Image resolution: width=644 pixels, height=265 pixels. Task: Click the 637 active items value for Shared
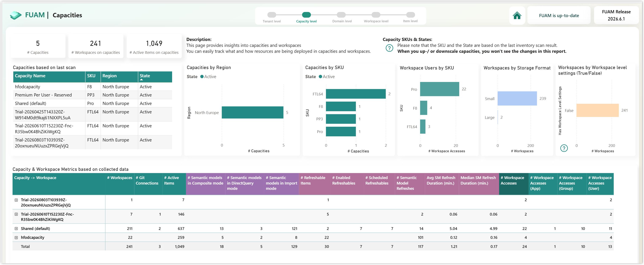[x=181, y=228]
